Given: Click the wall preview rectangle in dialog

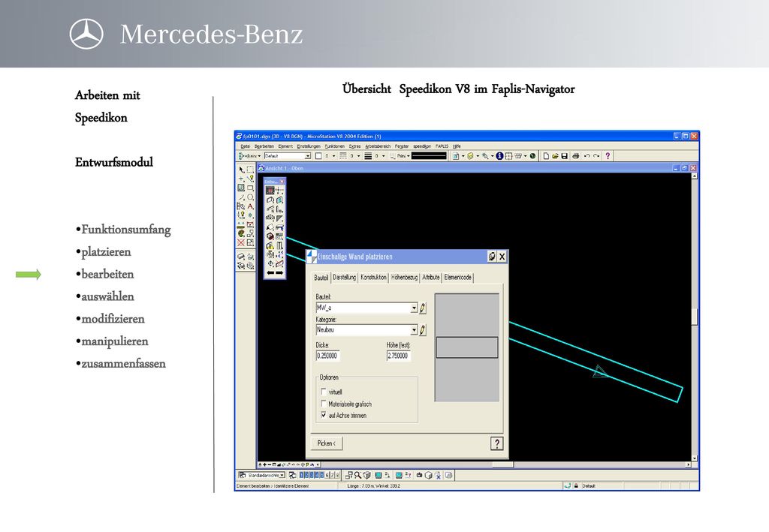Looking at the screenshot, I should pos(467,347).
